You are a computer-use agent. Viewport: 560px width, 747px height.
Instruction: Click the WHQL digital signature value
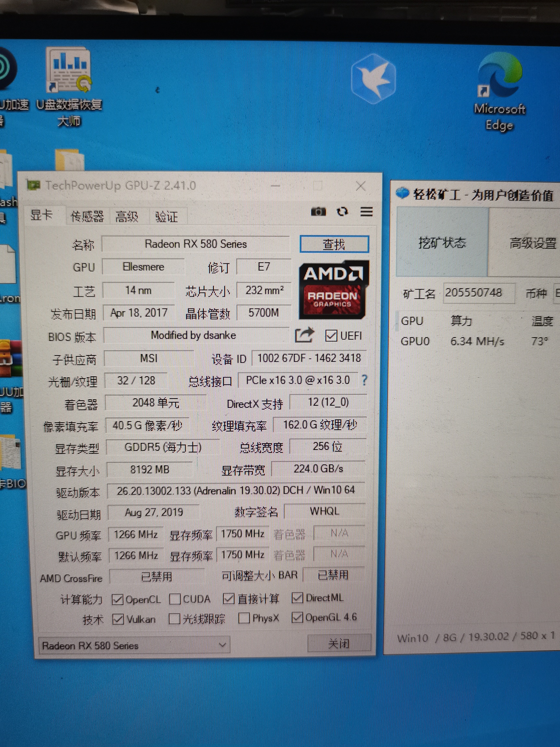(324, 511)
